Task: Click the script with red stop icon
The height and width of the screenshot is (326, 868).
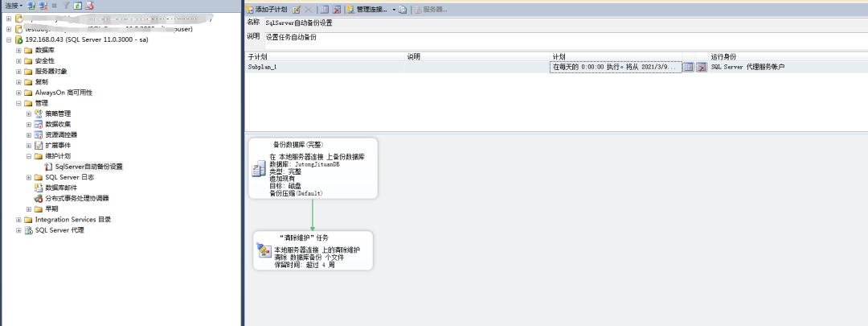Action: coord(90,5)
